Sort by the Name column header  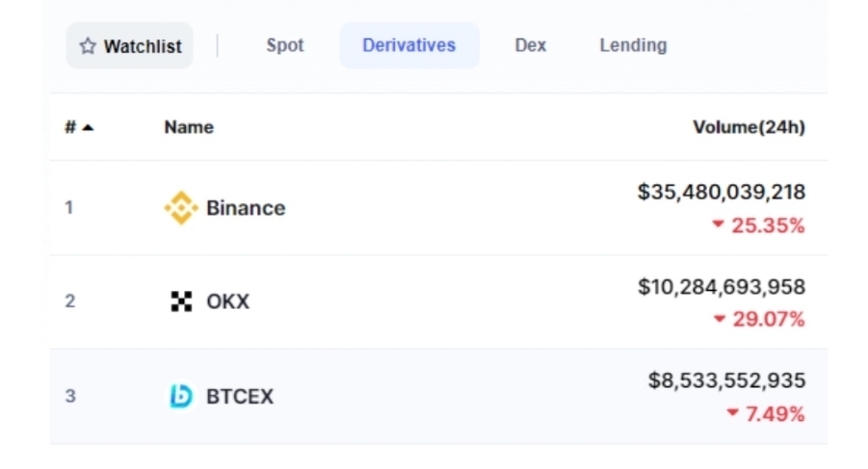[189, 127]
